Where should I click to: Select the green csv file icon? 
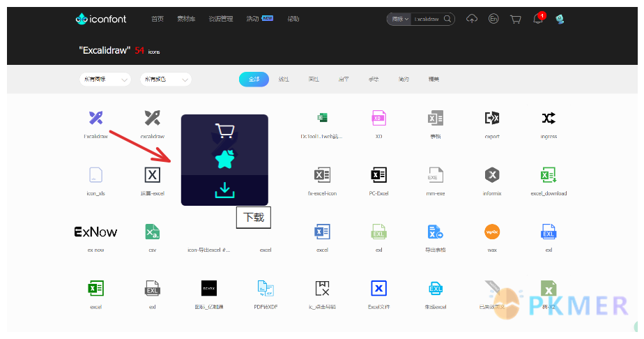(153, 232)
